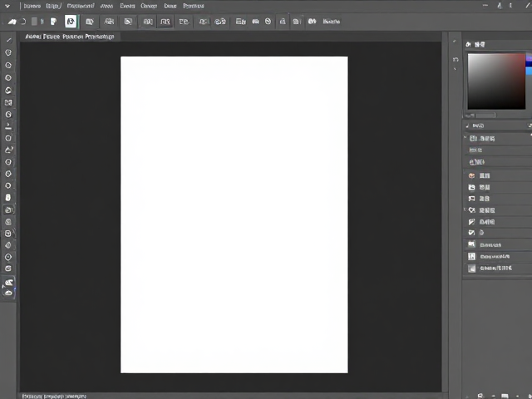Open the chevron dropdown left of the menu bar
This screenshot has height=399, width=532.
pos(7,6)
